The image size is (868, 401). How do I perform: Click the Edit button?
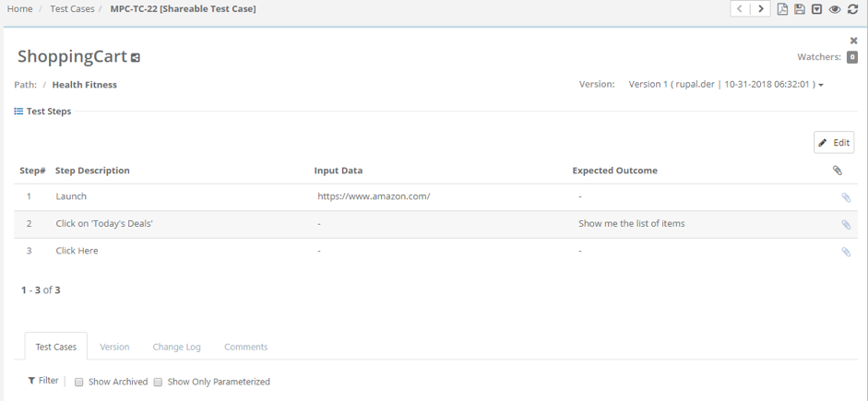[x=834, y=142]
